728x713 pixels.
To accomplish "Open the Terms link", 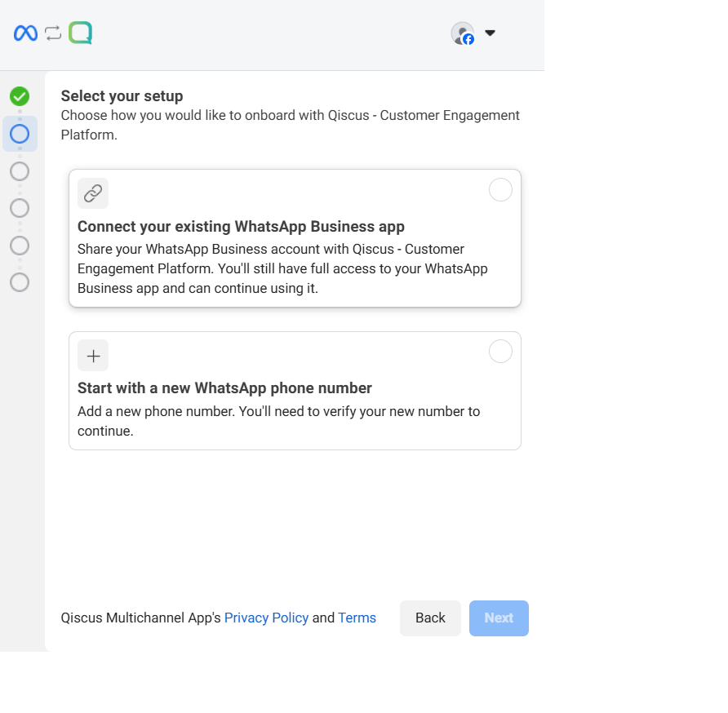I will coord(357,618).
